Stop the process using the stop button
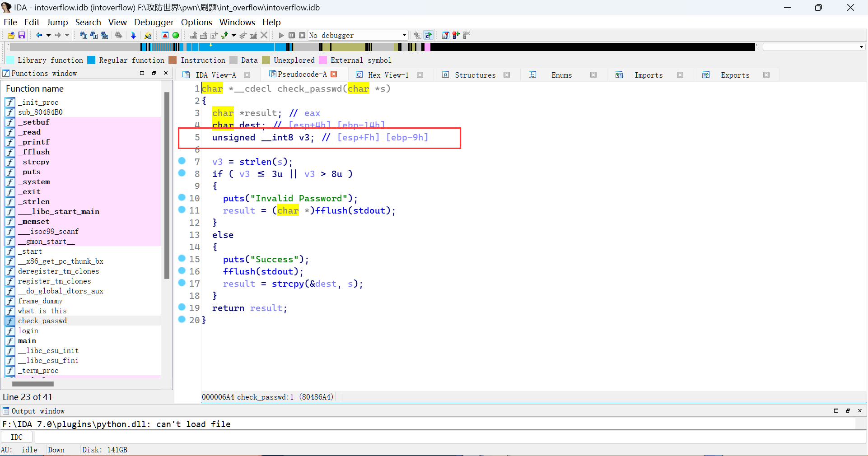The height and width of the screenshot is (456, 868). coord(302,35)
